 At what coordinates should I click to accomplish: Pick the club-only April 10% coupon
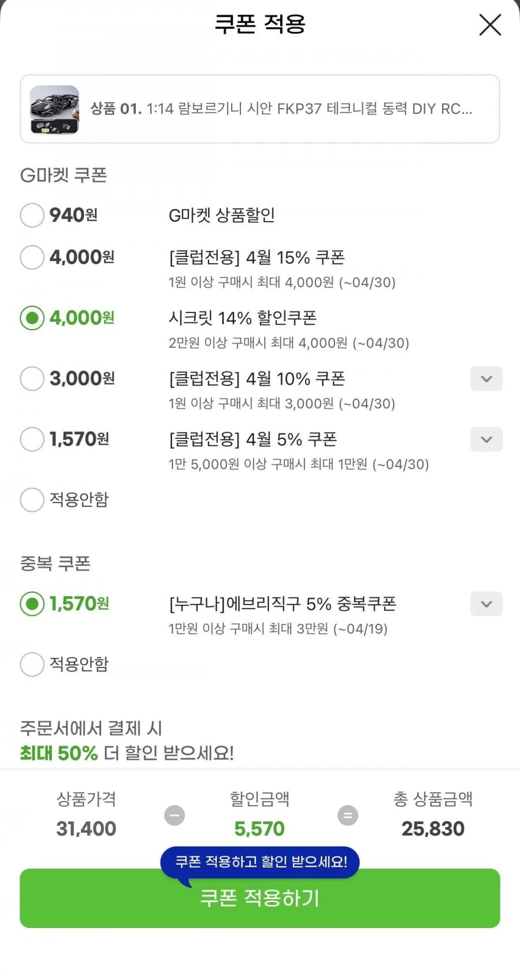pyautogui.click(x=32, y=379)
